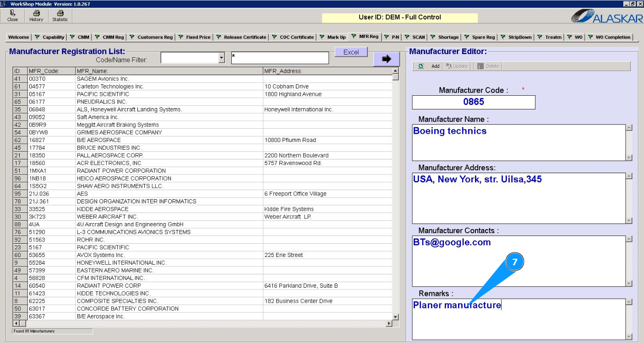This screenshot has height=344, width=644.
Task: Open the Shortage tab
Action: point(444,37)
